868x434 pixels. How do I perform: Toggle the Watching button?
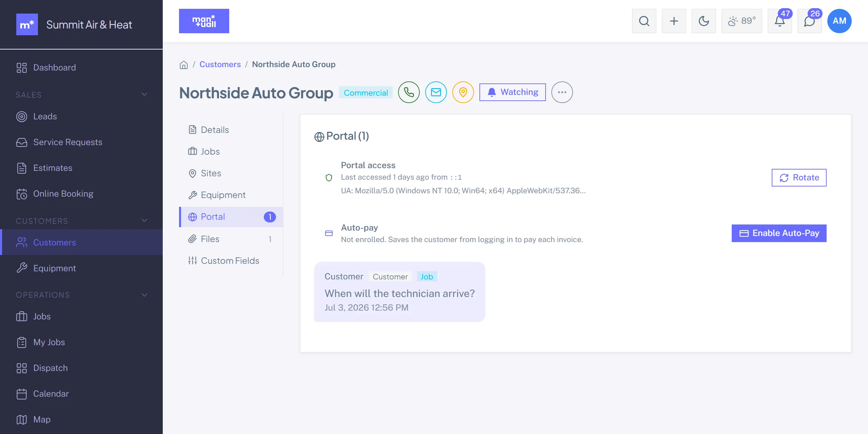click(x=512, y=92)
